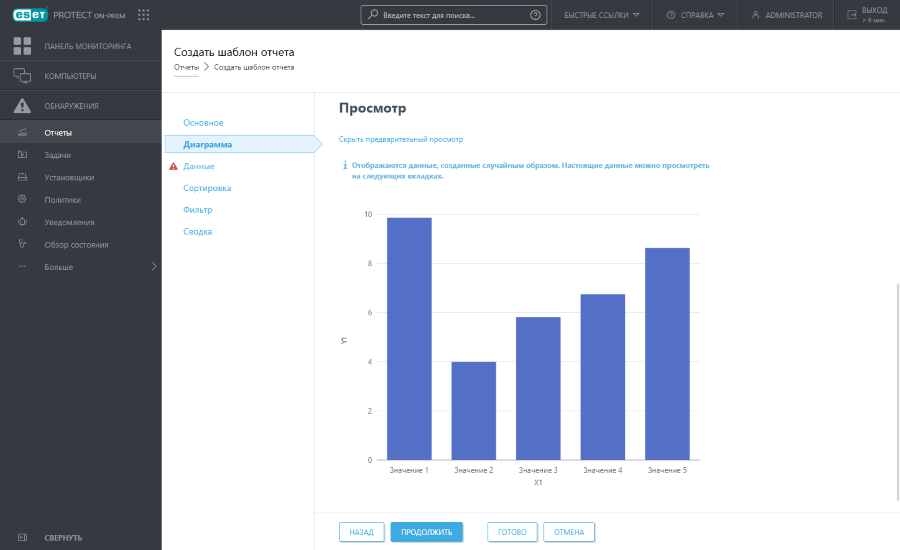900x550 pixels.
Task: Open Computers via its monitor icon
Action: point(22,76)
